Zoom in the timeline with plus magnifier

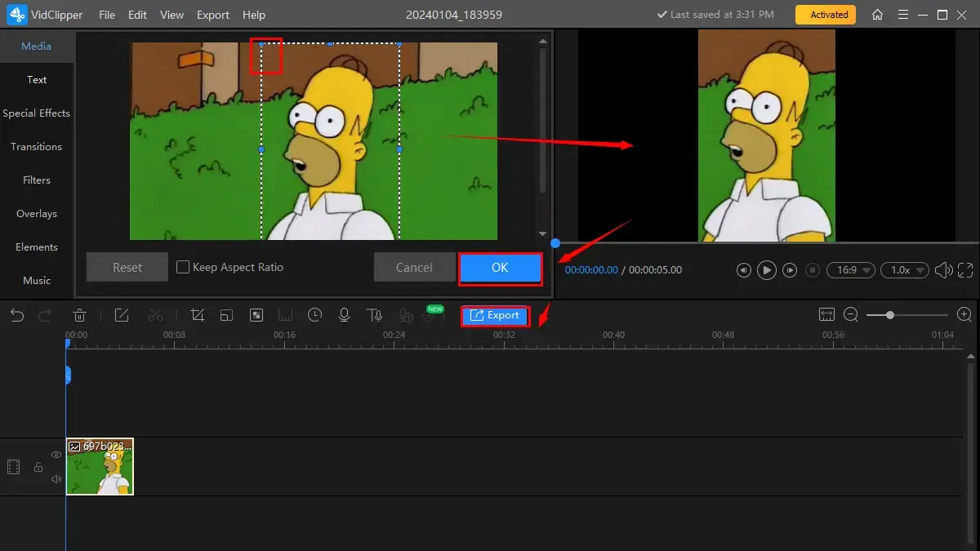tap(964, 314)
